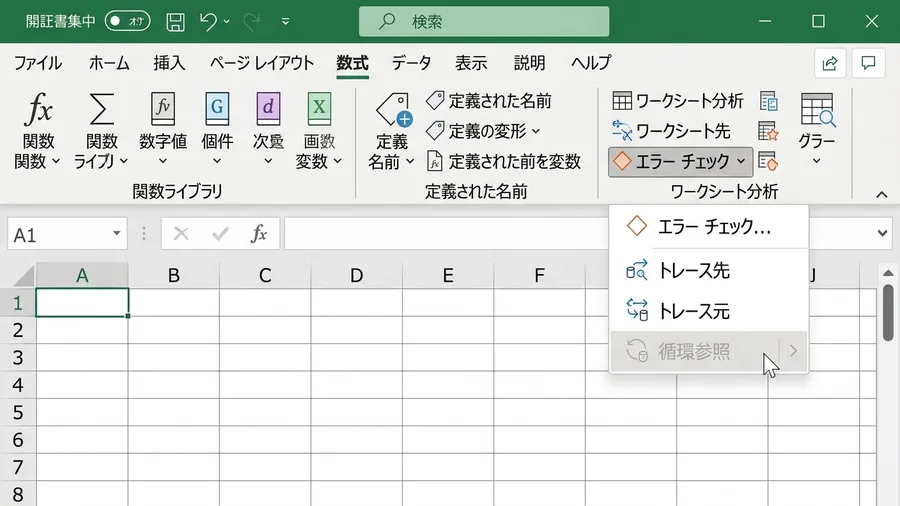Click 定義された名前 ribbon command
The width and height of the screenshot is (900, 506).
[489, 101]
